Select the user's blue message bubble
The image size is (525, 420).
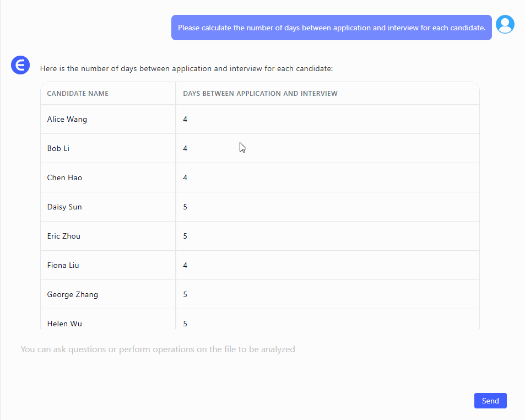[x=331, y=28]
